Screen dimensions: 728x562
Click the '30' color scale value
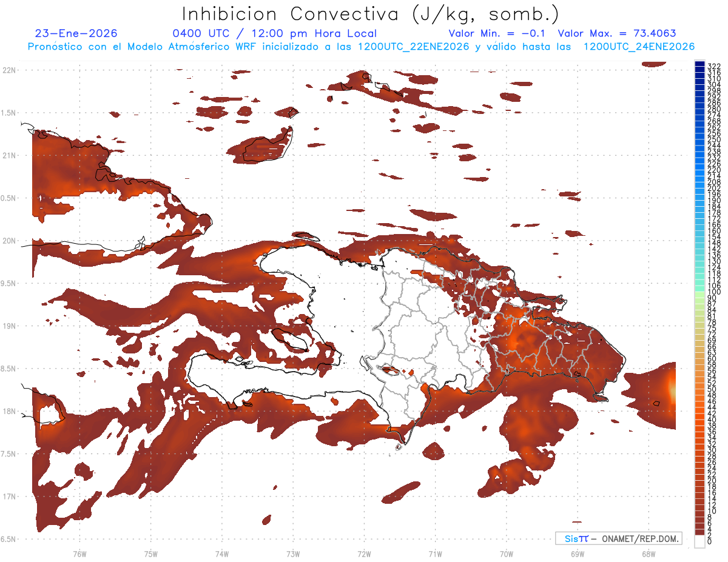712,450
